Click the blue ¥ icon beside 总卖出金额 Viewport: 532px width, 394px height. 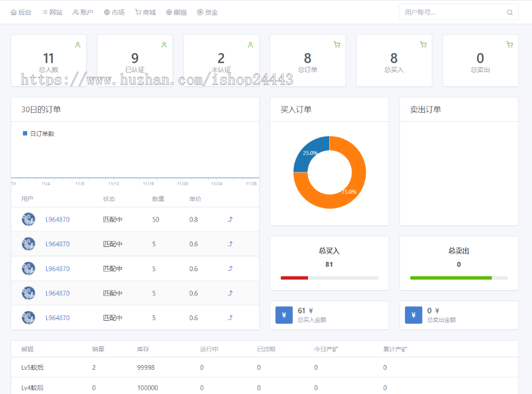pos(413,315)
